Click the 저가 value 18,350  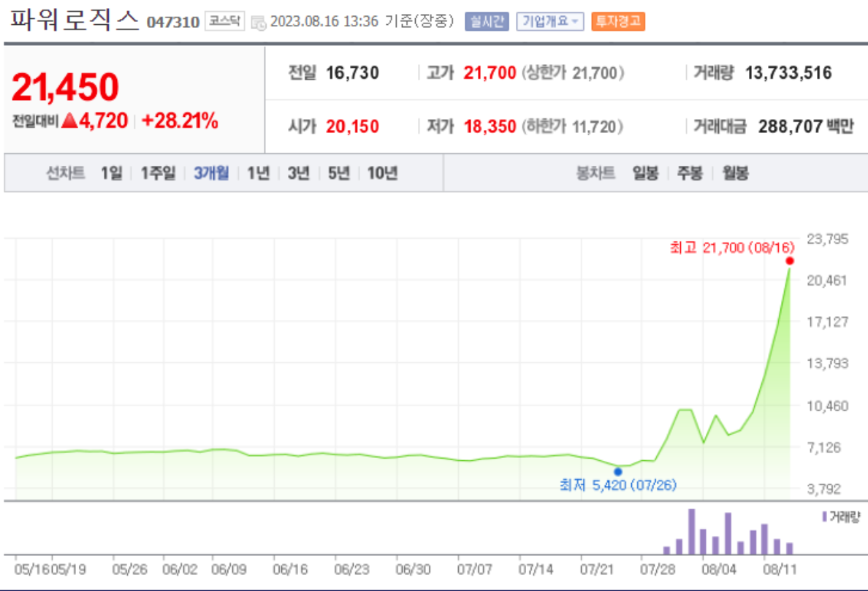point(490,126)
